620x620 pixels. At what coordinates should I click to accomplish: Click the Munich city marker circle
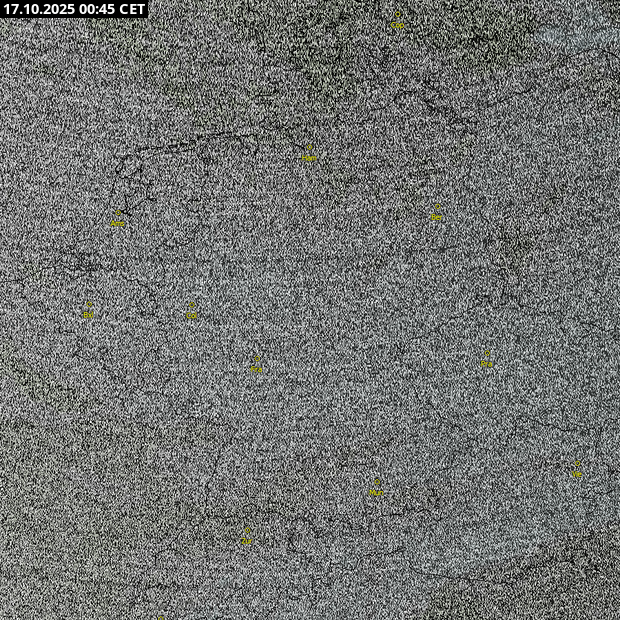pos(377,481)
